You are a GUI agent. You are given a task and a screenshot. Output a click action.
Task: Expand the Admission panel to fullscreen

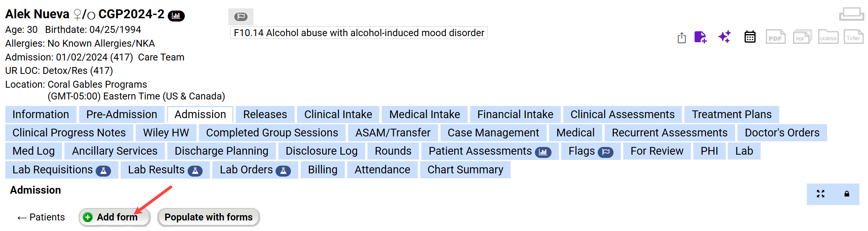point(821,194)
